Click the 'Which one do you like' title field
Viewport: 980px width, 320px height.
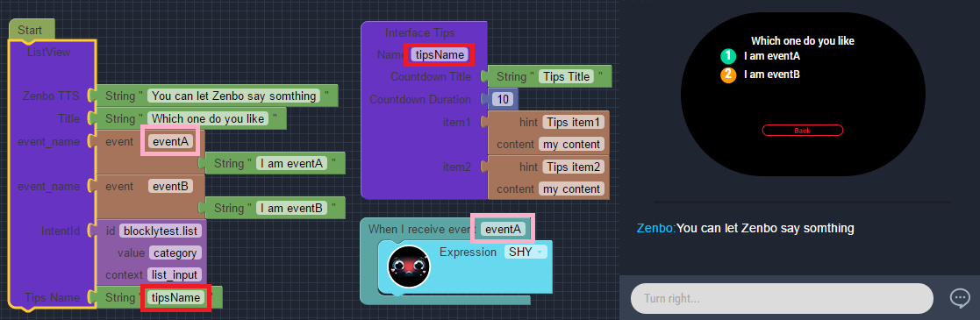[208, 118]
